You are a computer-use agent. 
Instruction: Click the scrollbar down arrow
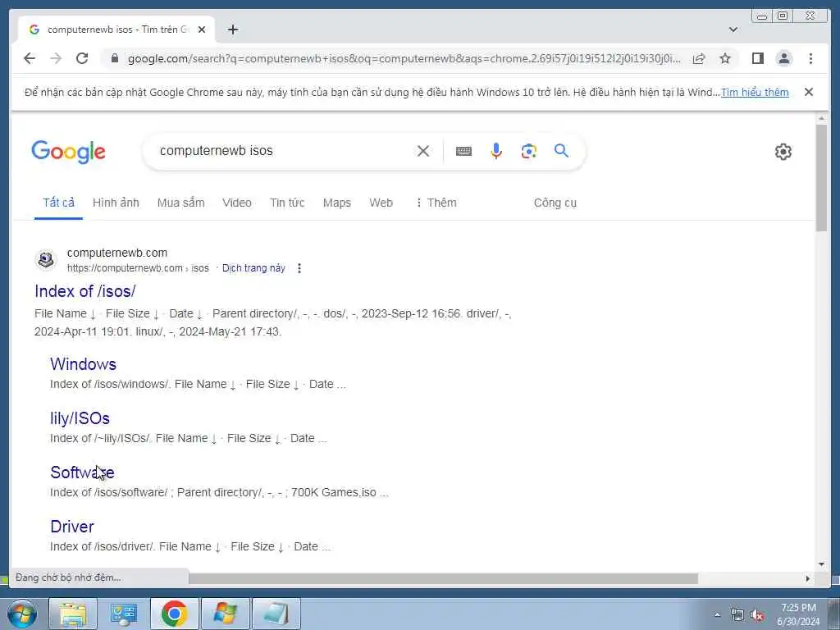click(x=821, y=564)
